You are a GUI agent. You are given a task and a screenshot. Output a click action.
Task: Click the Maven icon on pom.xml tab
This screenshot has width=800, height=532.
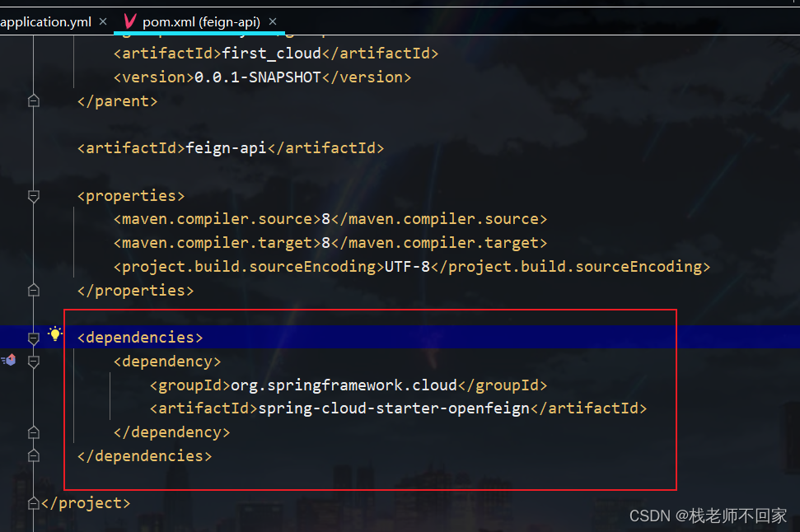click(130, 21)
